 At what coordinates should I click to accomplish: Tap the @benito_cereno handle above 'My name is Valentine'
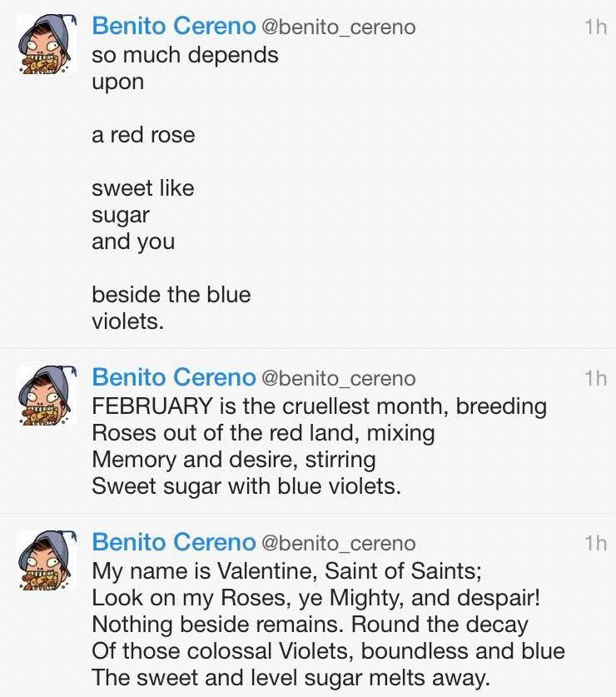coord(338,543)
